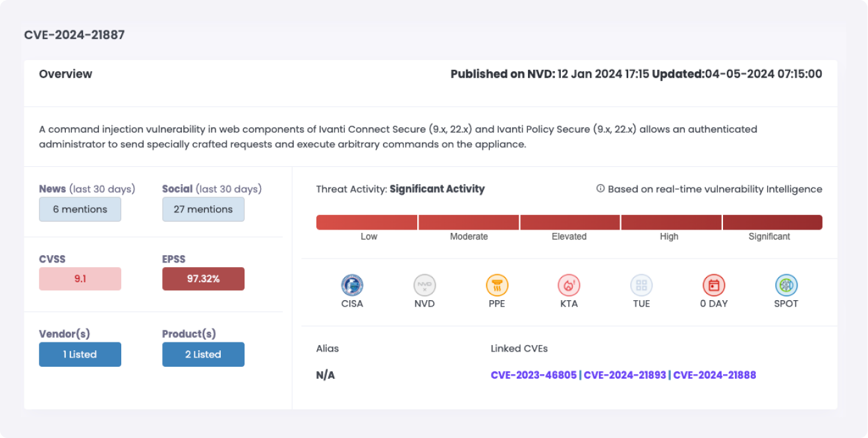Image resolution: width=868 pixels, height=438 pixels.
Task: Expand the Vendor(s) 1 Listed panel
Action: tap(80, 354)
